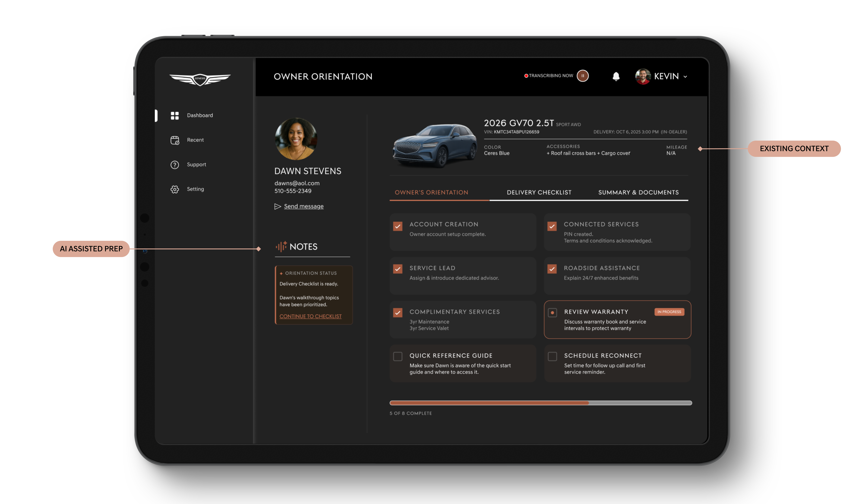Screen dimensions: 866x504
Task: Click the "OWNER ORIENTATION" page title
Action: tap(323, 77)
